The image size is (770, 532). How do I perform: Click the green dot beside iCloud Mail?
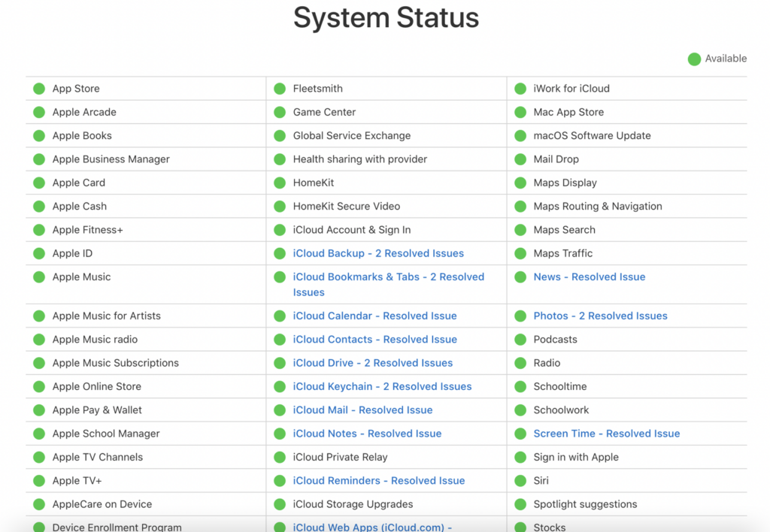(x=280, y=410)
